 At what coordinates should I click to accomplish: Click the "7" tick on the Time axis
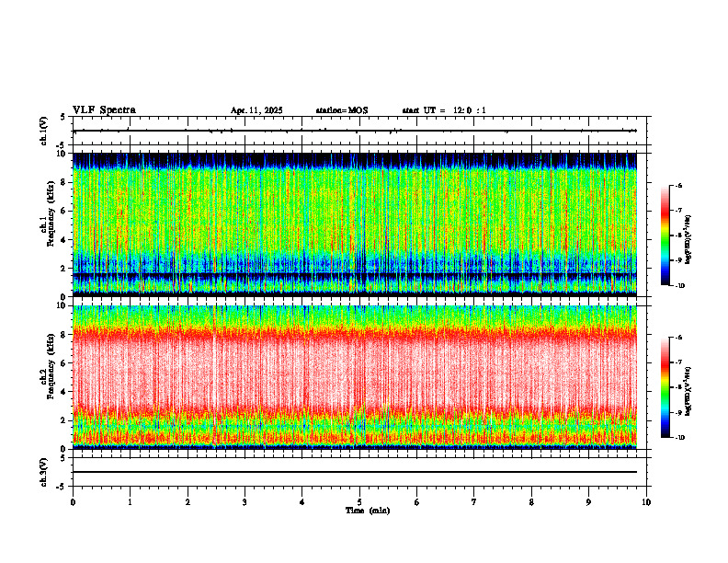(x=474, y=502)
